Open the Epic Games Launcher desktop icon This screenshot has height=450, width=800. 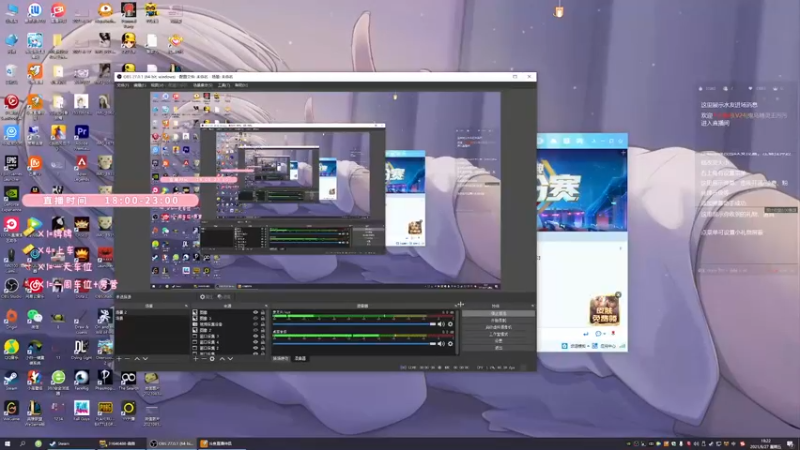11,166
